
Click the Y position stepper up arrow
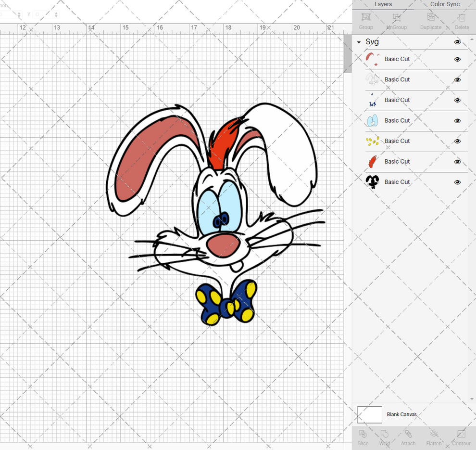click(56, 12)
